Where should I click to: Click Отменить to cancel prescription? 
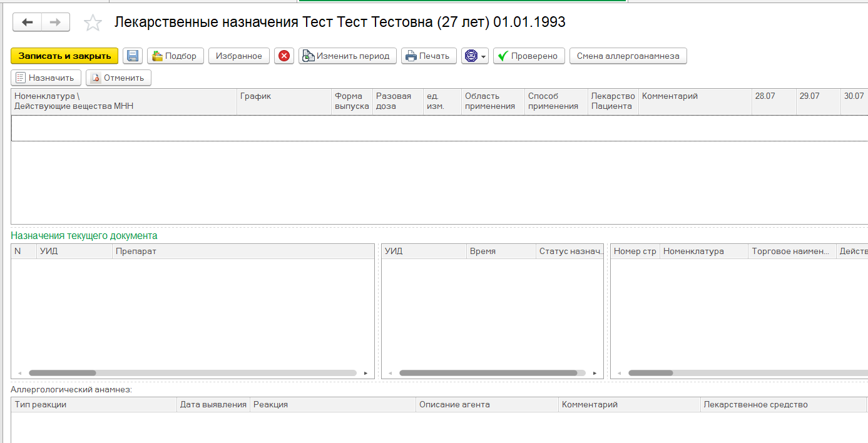[118, 78]
